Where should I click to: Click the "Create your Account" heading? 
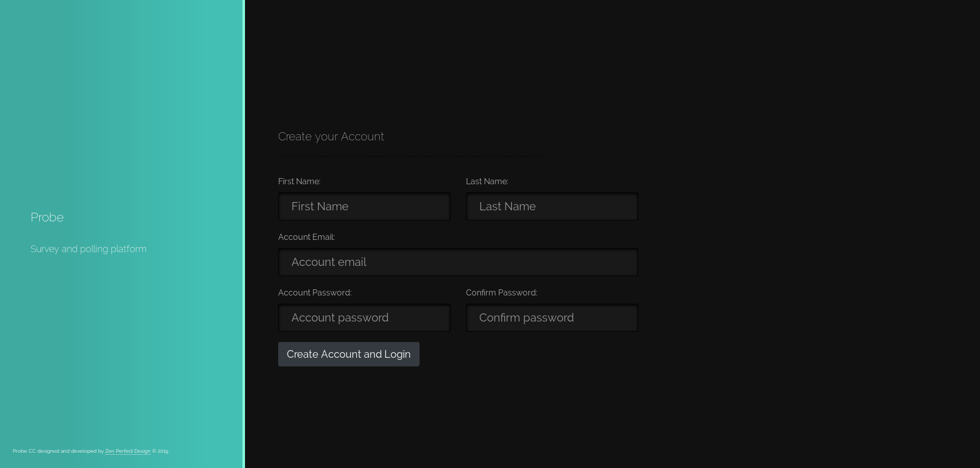click(x=331, y=137)
